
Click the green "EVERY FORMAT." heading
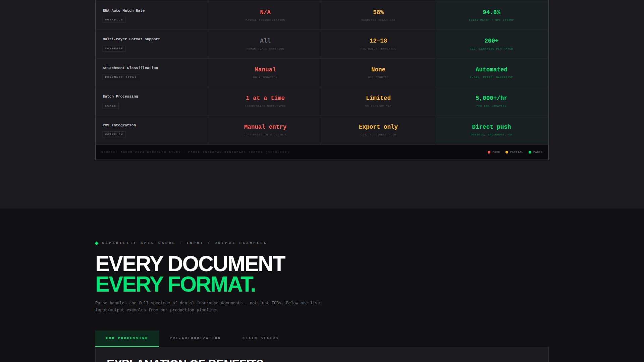pos(175,285)
